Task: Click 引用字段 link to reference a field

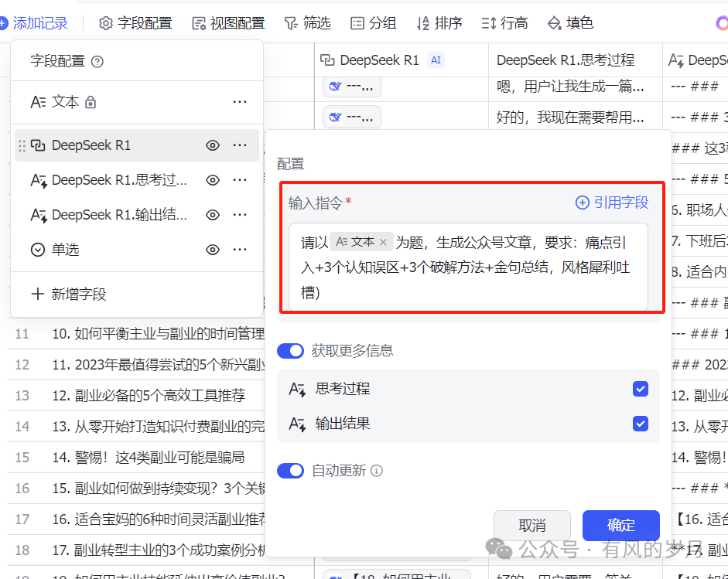Action: [612, 203]
